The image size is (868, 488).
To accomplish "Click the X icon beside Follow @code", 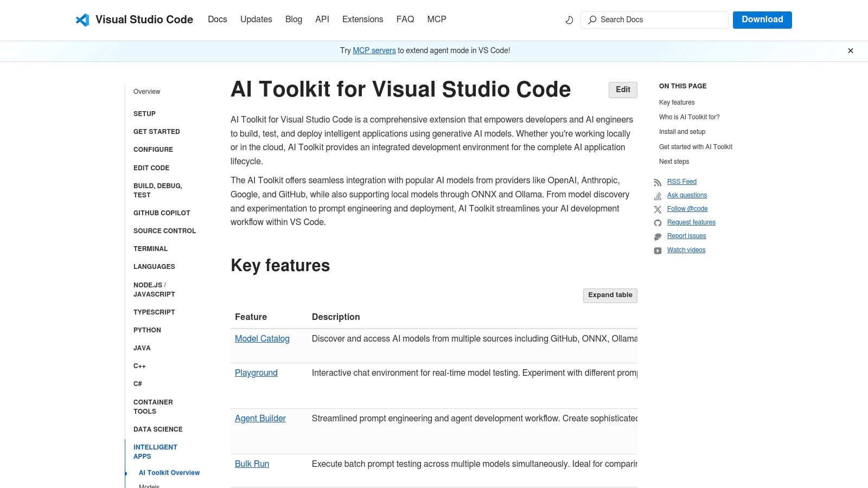I will pos(658,209).
